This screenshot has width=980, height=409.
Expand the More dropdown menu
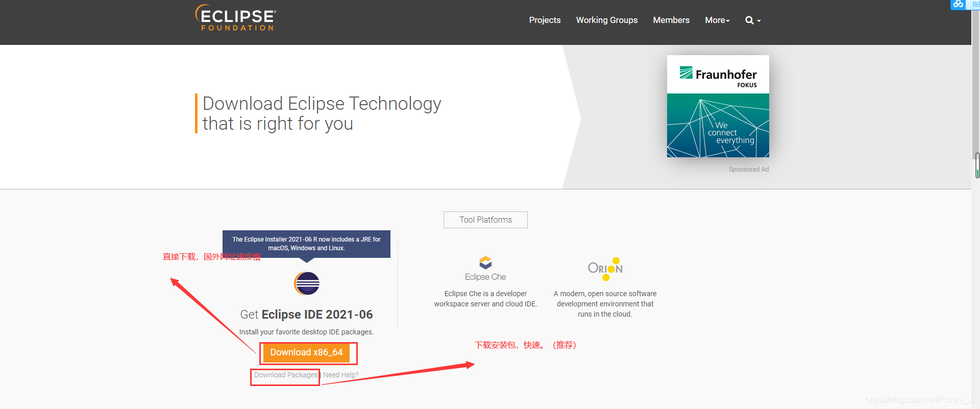(x=717, y=20)
